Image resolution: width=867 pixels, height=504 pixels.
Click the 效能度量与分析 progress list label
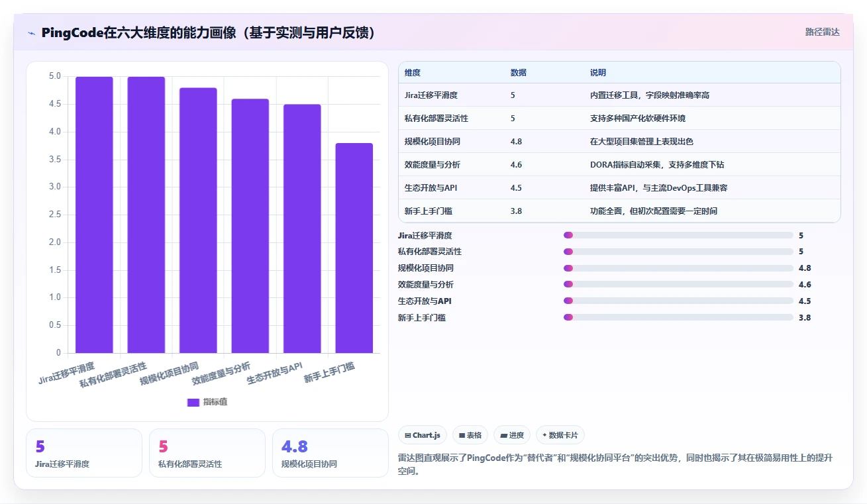425,285
